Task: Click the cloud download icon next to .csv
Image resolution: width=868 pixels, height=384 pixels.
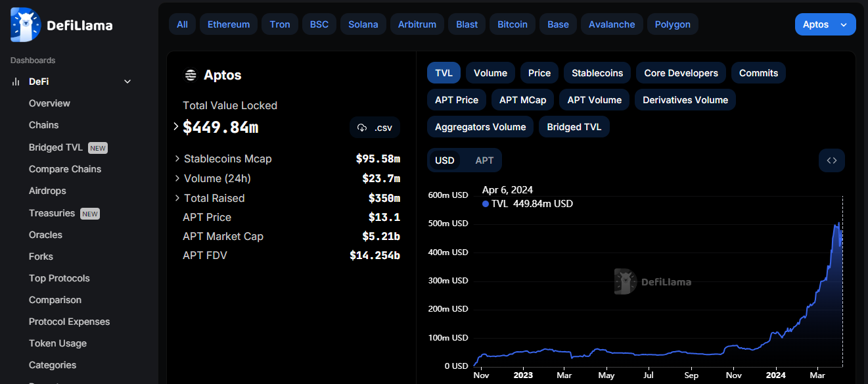Action: click(361, 128)
